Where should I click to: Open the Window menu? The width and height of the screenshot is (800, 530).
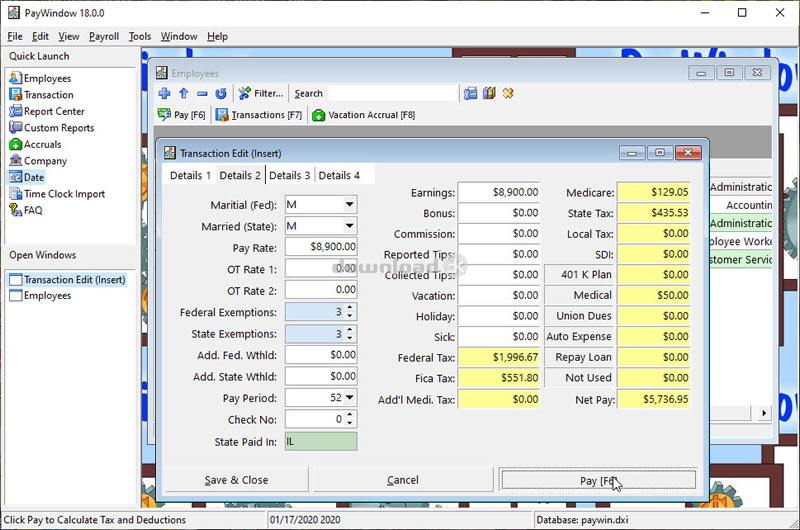click(x=179, y=36)
